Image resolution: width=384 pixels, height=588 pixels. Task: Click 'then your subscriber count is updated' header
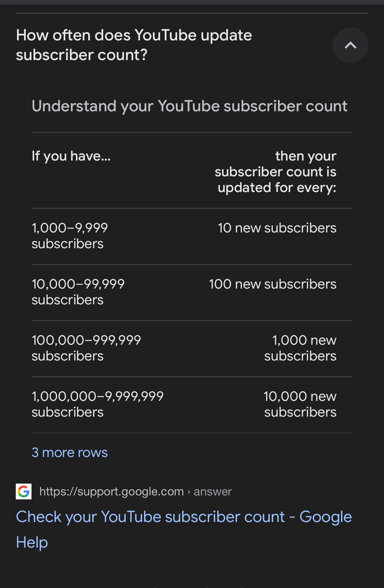click(x=276, y=172)
